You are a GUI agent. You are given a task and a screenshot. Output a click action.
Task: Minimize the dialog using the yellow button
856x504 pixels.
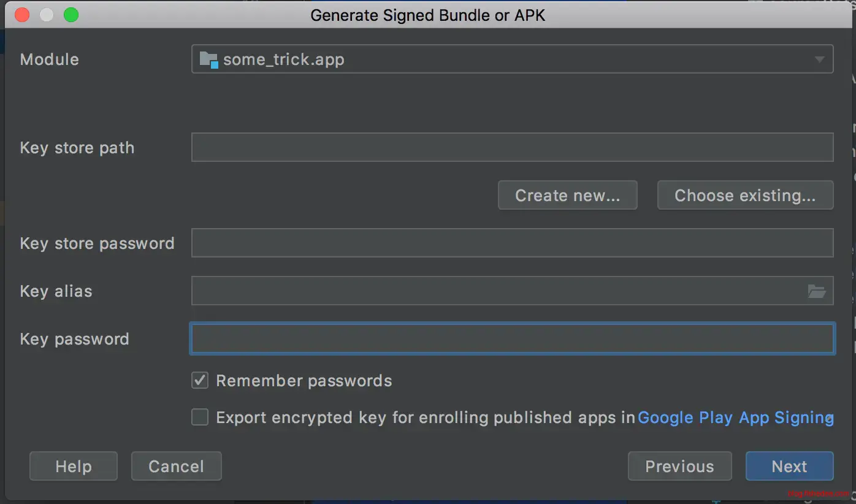click(47, 15)
